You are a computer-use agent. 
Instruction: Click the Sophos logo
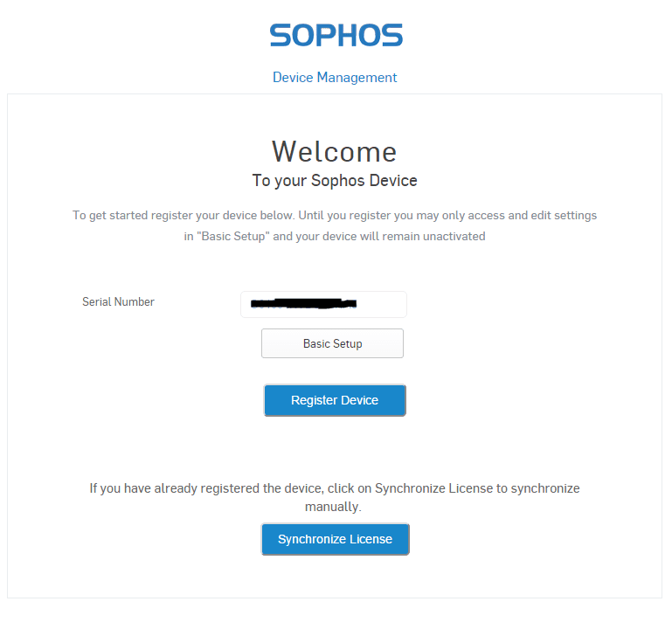pyautogui.click(x=336, y=35)
